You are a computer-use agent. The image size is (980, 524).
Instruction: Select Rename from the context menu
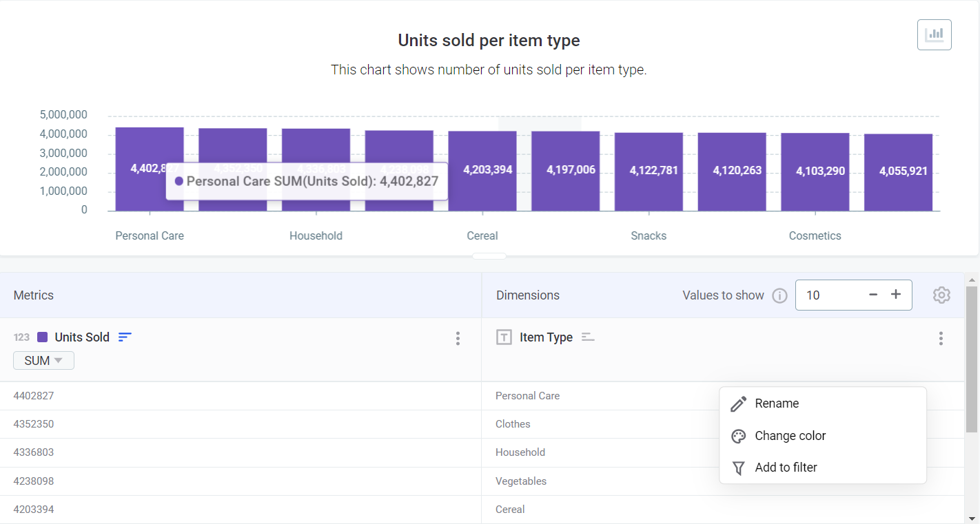[777, 404]
